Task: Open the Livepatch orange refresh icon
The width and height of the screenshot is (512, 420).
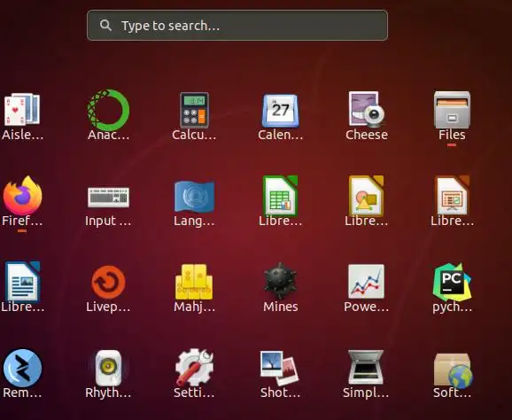Action: point(108,282)
